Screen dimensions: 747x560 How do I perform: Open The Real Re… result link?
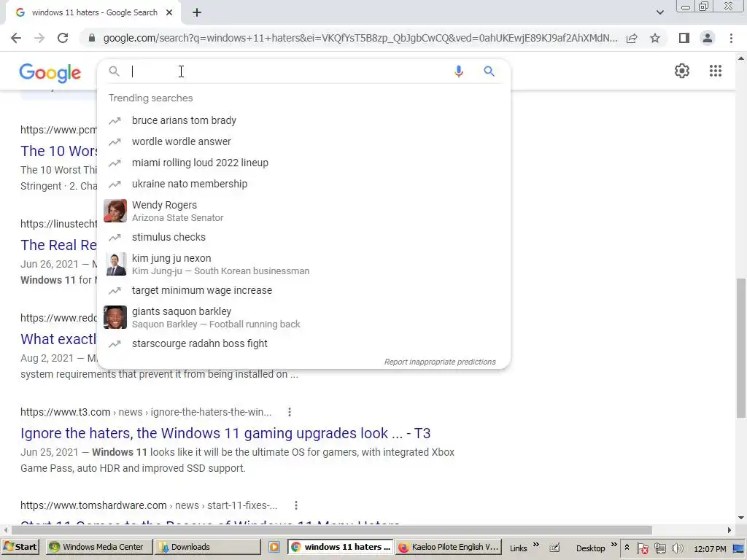click(58, 245)
